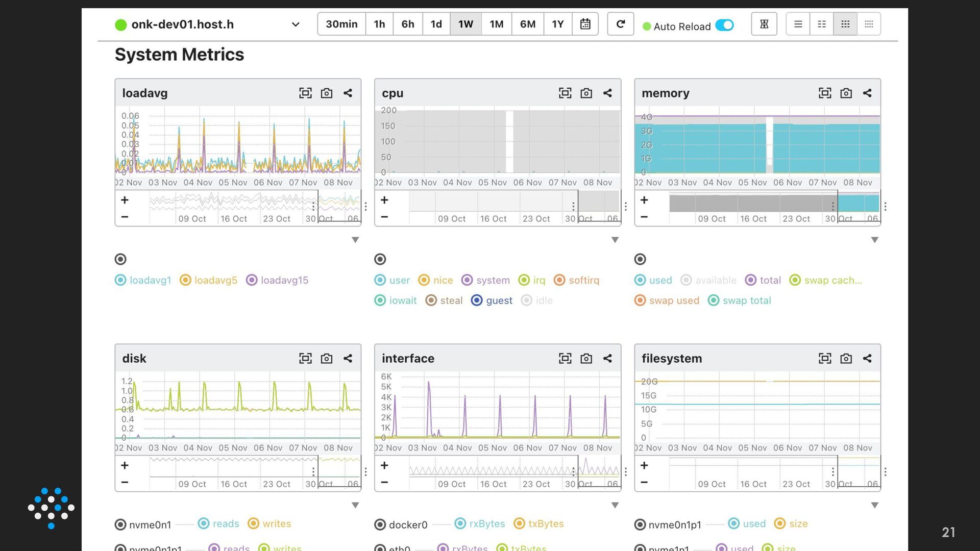Image resolution: width=980 pixels, height=551 pixels.
Task: Click the memory chart range navigator
Action: click(x=774, y=204)
